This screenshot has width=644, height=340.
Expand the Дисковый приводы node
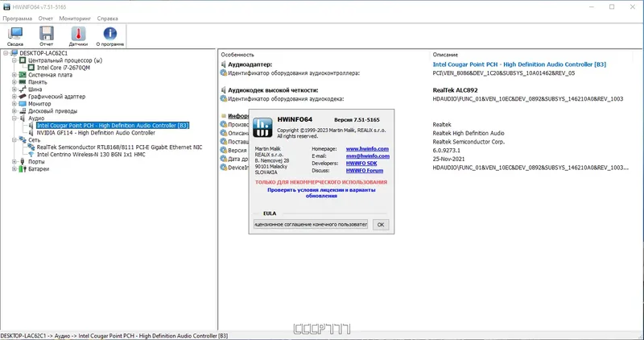point(14,111)
